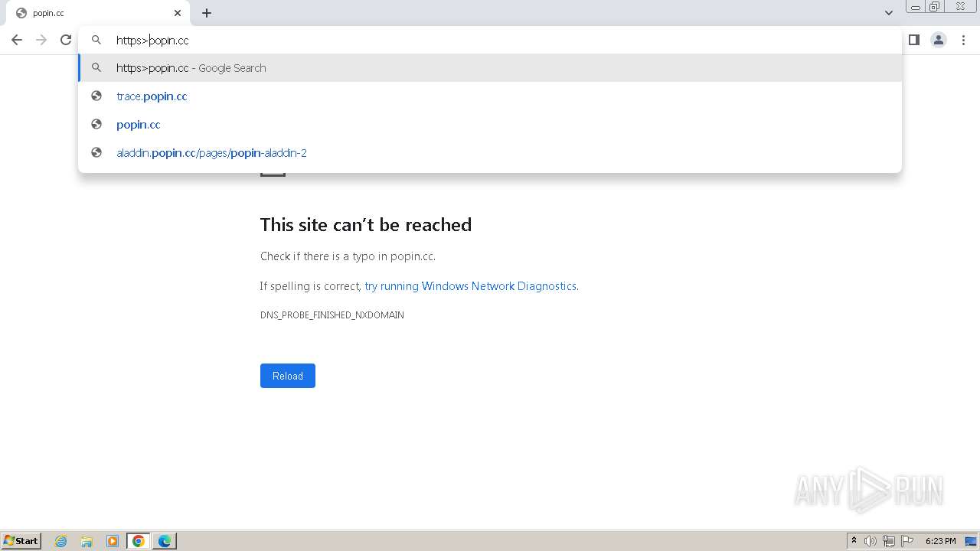This screenshot has height=551, width=980.
Task: Click the network tray icon
Action: (x=889, y=541)
